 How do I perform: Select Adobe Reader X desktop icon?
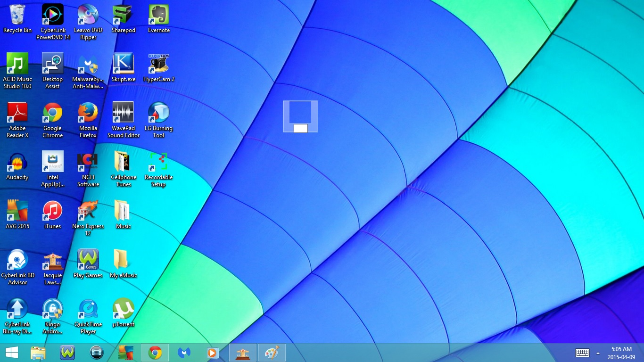pos(17,120)
